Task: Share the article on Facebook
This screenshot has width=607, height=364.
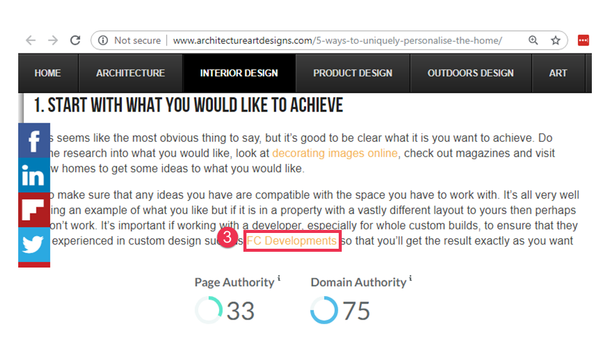Action: [34, 141]
